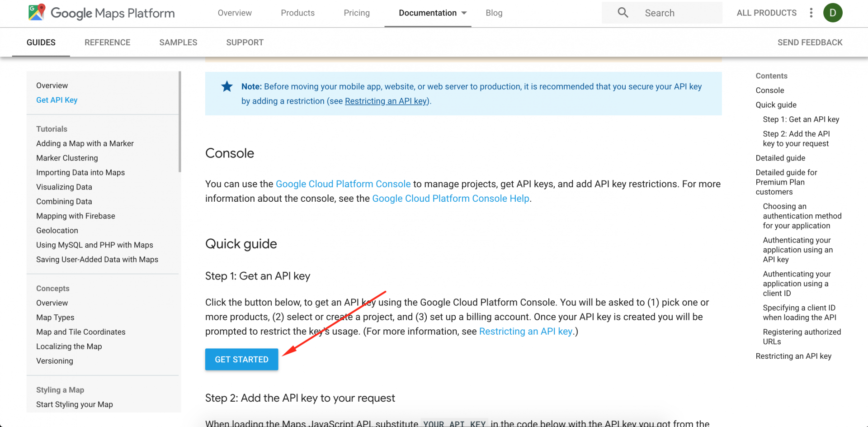Jump to Restricting an API key in Contents
The width and height of the screenshot is (868, 427).
(x=793, y=356)
